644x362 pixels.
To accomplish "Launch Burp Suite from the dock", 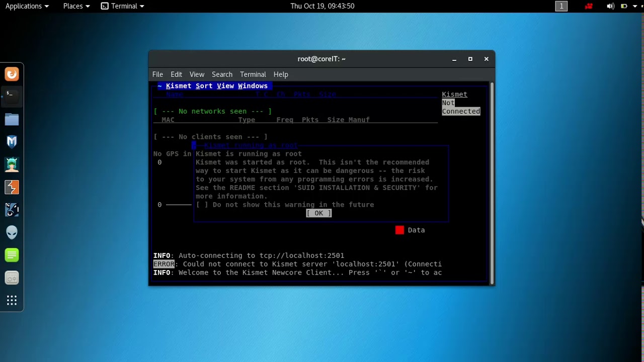I will tap(12, 187).
